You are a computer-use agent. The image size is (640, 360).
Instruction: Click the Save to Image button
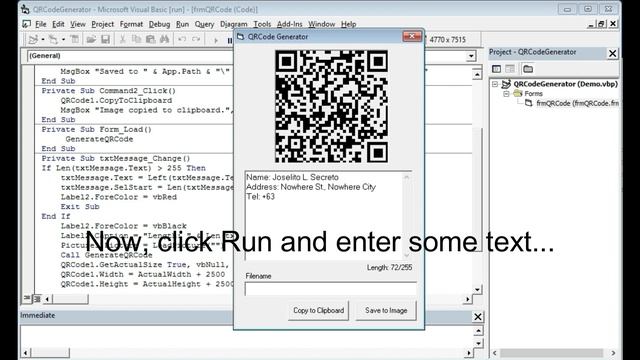click(386, 311)
